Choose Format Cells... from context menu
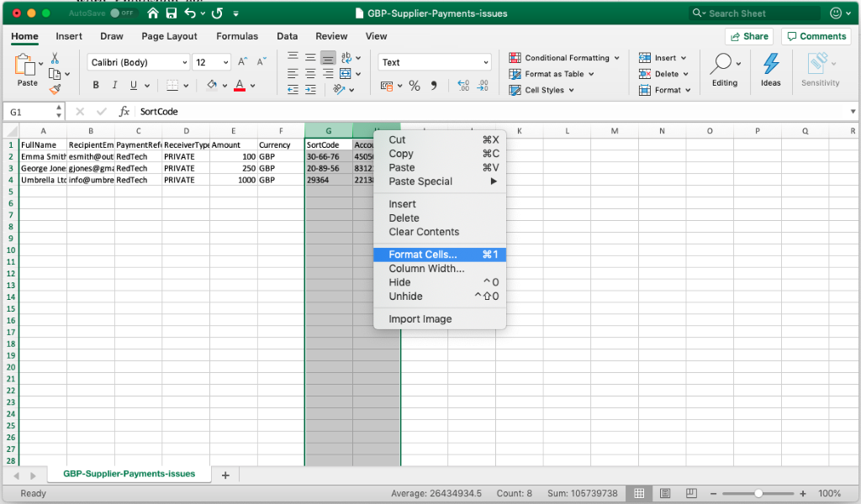Image resolution: width=861 pixels, height=504 pixels. click(423, 255)
